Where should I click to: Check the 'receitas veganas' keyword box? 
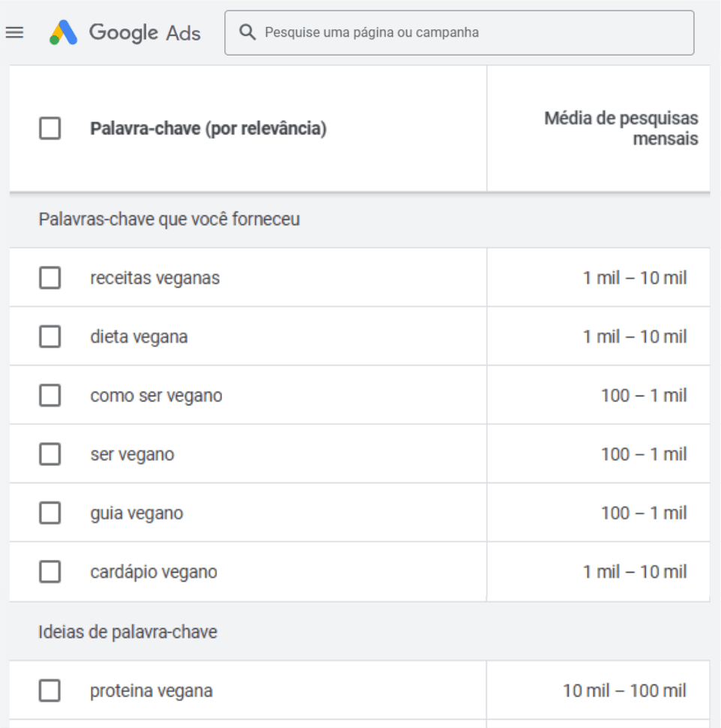pyautogui.click(x=50, y=278)
